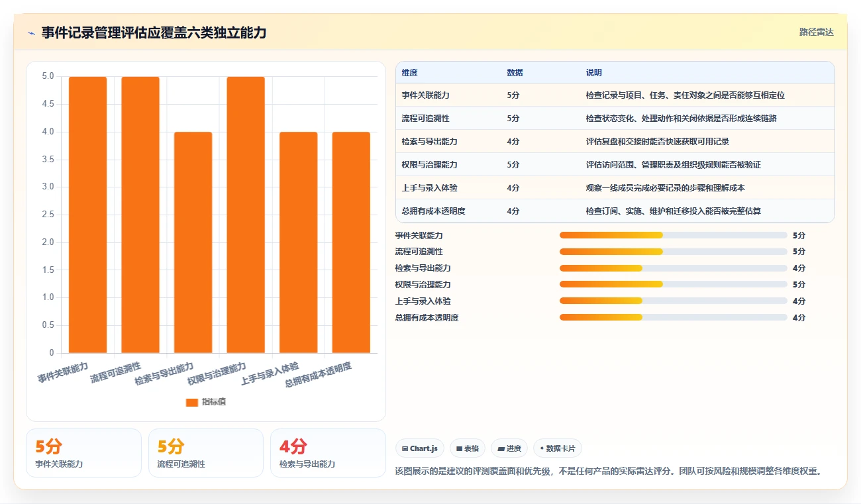Click the 检索与导出能力 progress bar
This screenshot has height=504, width=861.
point(673,268)
